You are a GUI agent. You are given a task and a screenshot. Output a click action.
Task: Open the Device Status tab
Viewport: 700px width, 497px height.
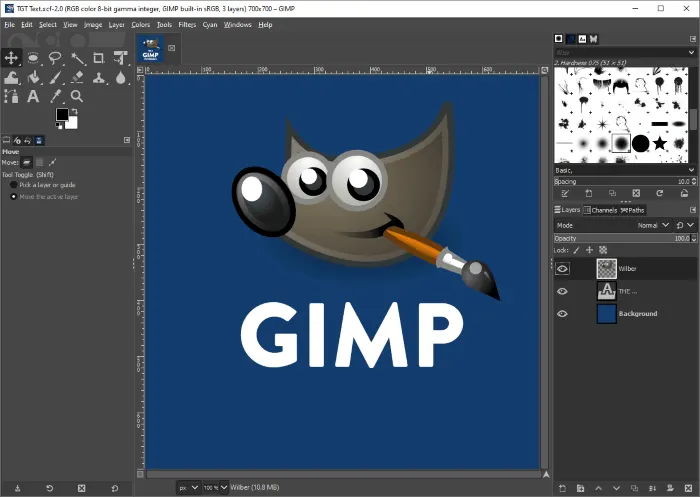[17, 140]
